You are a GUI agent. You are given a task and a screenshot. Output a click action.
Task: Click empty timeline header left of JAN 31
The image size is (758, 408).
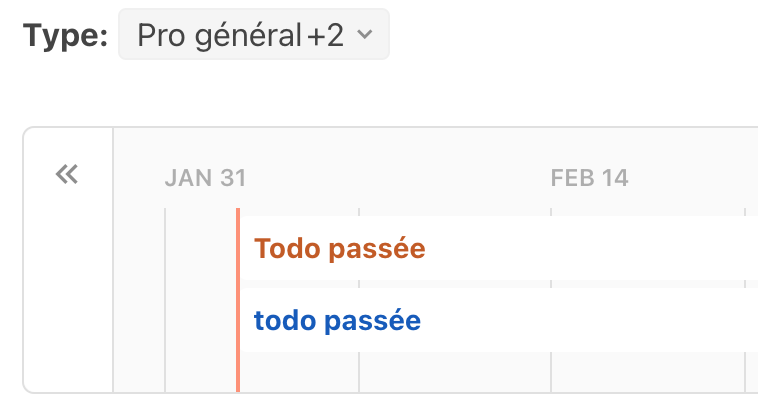point(138,178)
